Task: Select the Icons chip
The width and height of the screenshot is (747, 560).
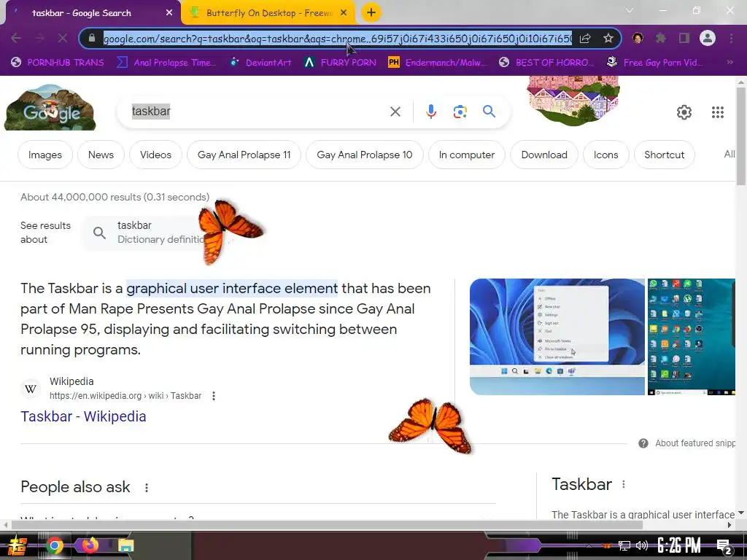Action: (605, 155)
